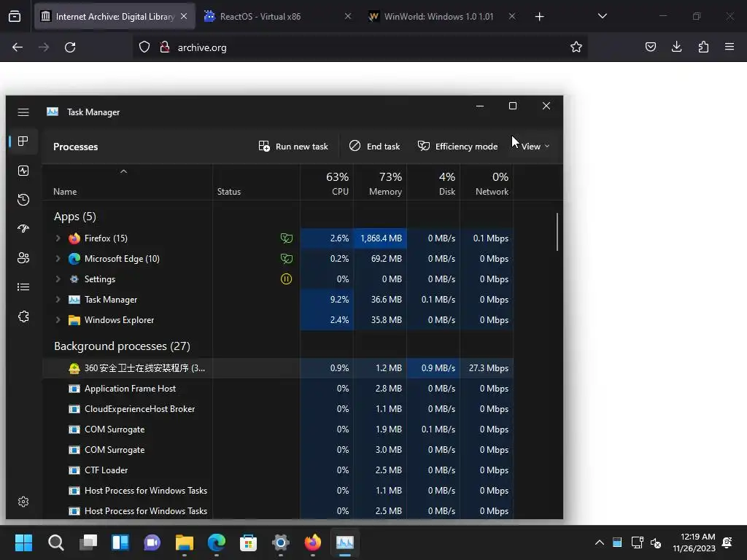Viewport: 747px width, 560px height.
Task: Sort by the CPU column header
Action: tap(328, 184)
